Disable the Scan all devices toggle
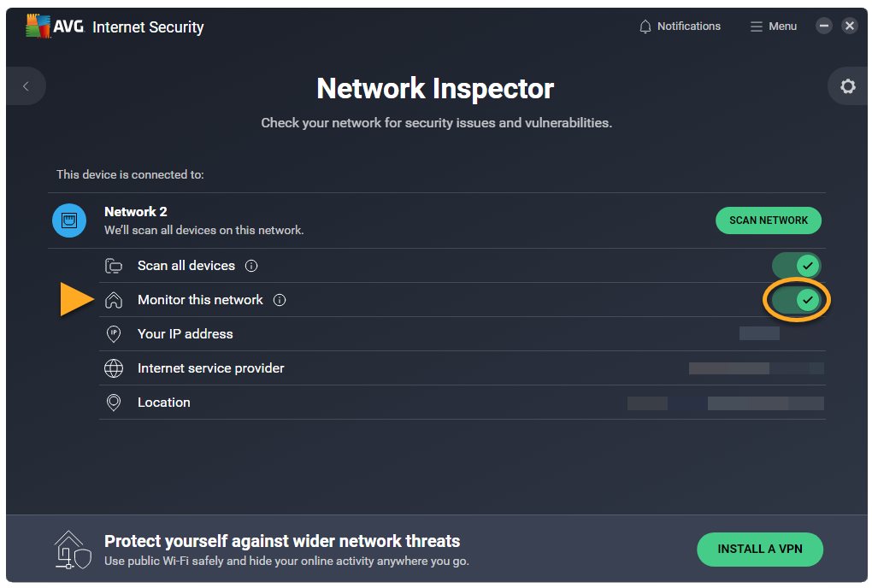The width and height of the screenshot is (872, 588). pyautogui.click(x=797, y=266)
